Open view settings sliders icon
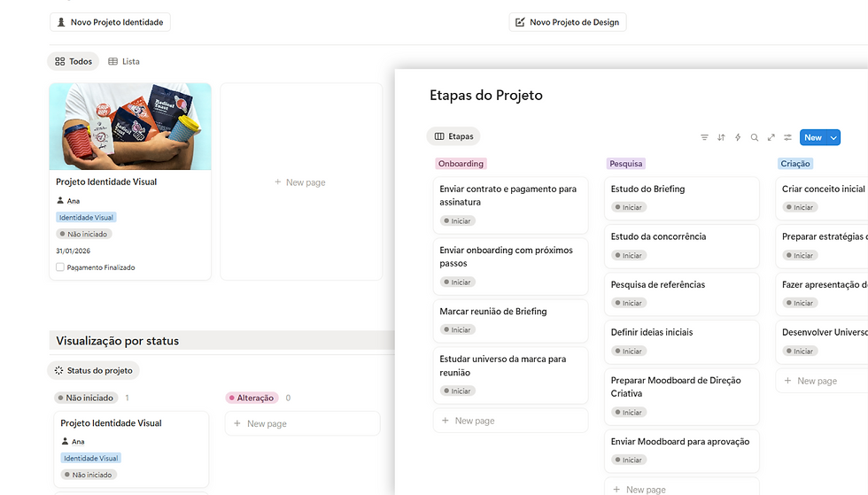This screenshot has height=495, width=868. (x=787, y=137)
